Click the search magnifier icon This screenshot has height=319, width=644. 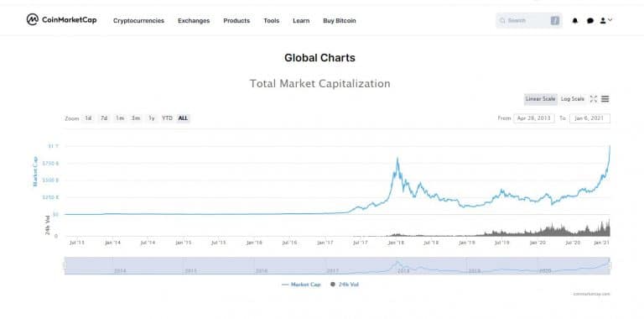click(502, 20)
